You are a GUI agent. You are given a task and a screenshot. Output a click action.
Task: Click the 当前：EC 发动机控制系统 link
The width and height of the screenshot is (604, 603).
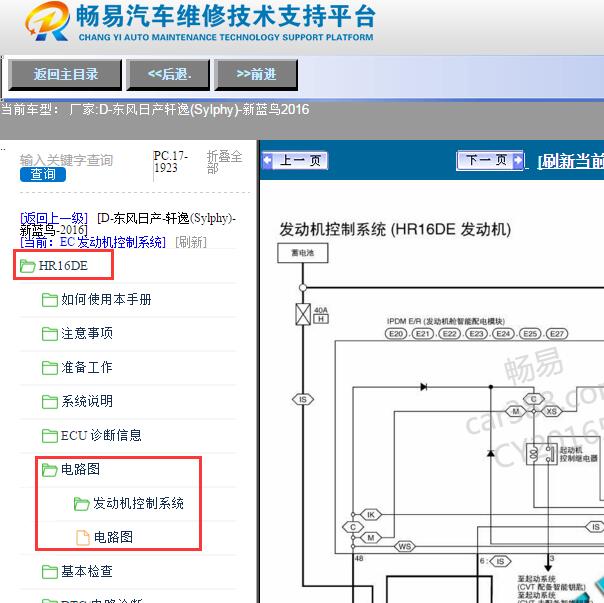93,242
